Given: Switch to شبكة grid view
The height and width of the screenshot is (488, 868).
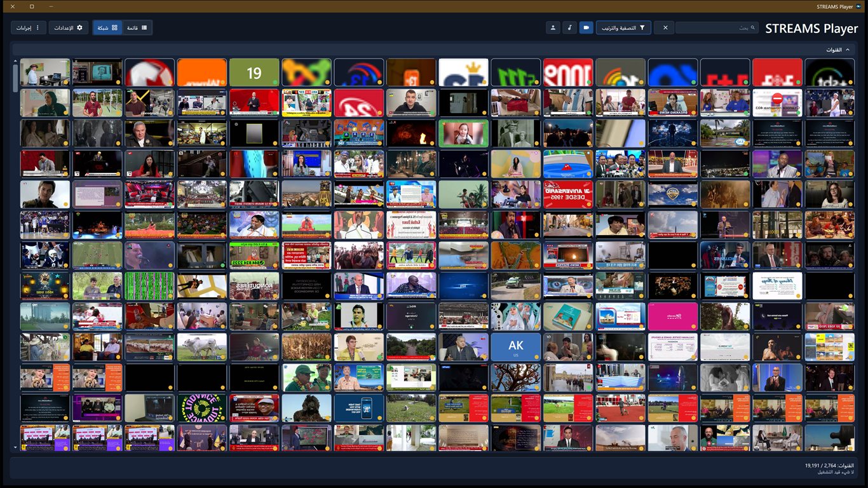Looking at the screenshot, I should (107, 28).
